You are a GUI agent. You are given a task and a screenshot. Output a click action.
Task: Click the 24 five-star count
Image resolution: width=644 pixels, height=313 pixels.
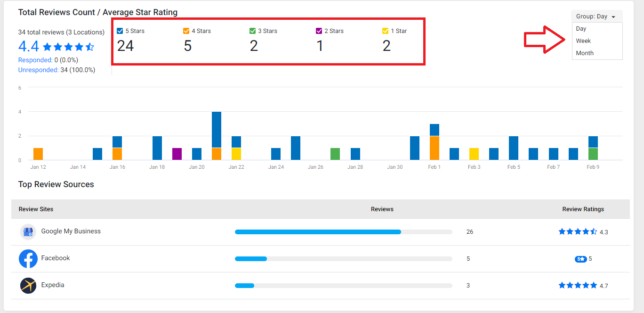coord(126,46)
